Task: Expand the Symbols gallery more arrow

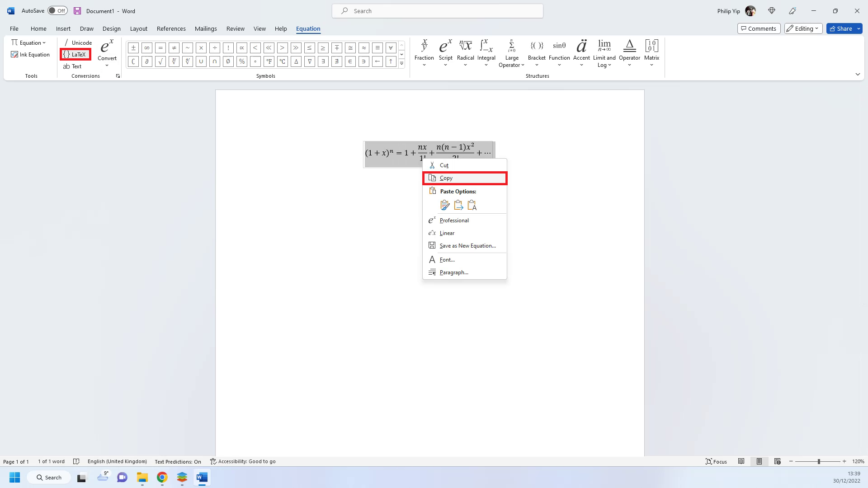Action: [401, 63]
